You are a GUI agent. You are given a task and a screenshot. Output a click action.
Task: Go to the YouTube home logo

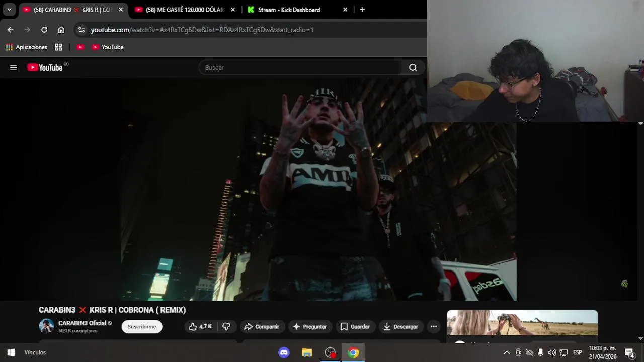click(x=45, y=67)
